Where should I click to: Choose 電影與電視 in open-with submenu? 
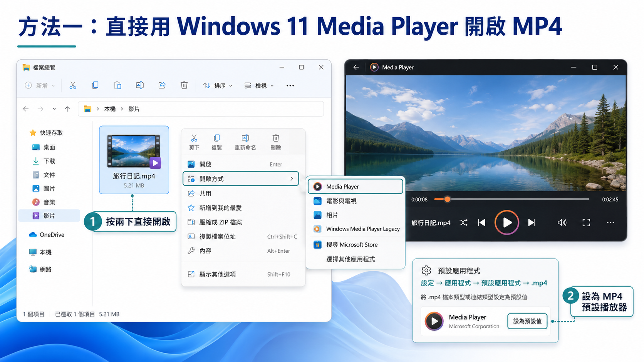tap(355, 201)
